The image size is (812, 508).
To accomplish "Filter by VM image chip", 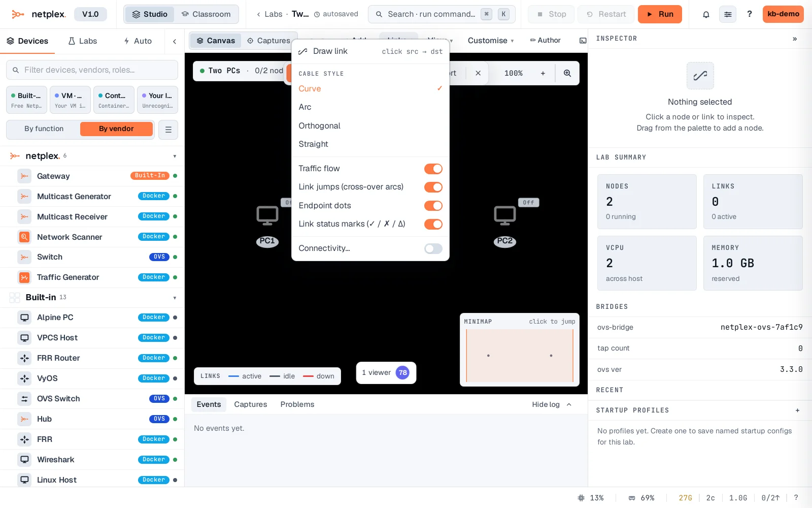I will 70,100.
